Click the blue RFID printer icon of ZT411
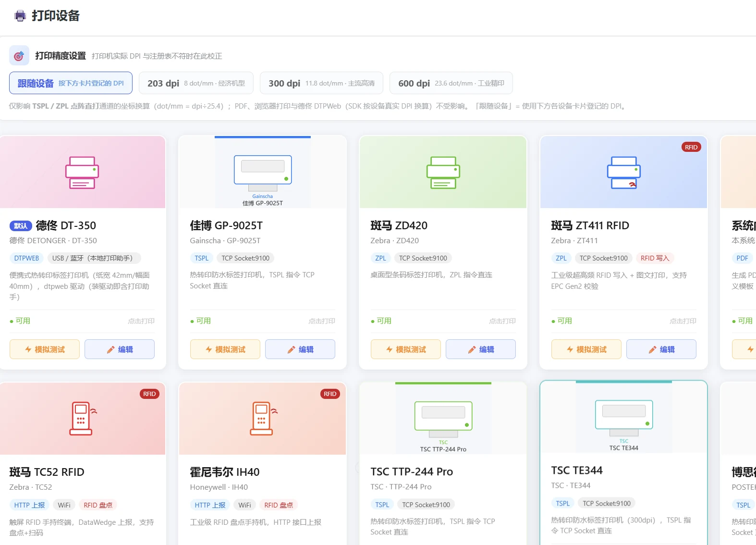This screenshot has height=545, width=756. tap(624, 173)
